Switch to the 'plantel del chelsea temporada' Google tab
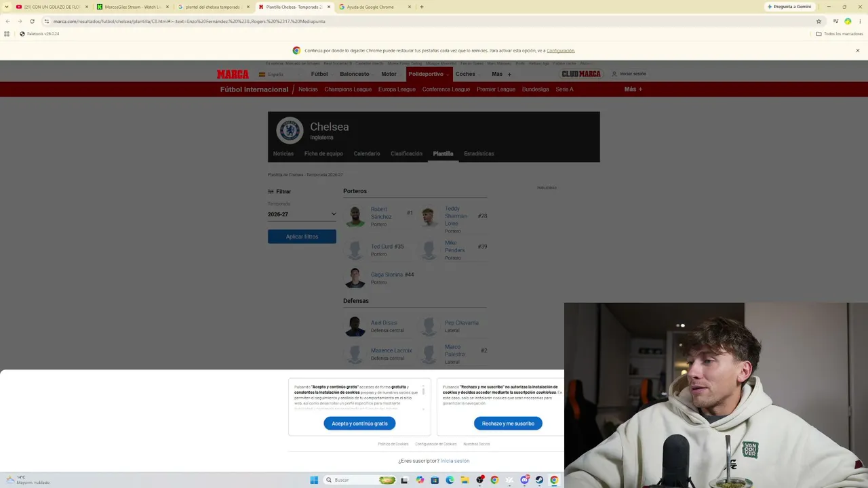The image size is (868, 488). tap(213, 7)
